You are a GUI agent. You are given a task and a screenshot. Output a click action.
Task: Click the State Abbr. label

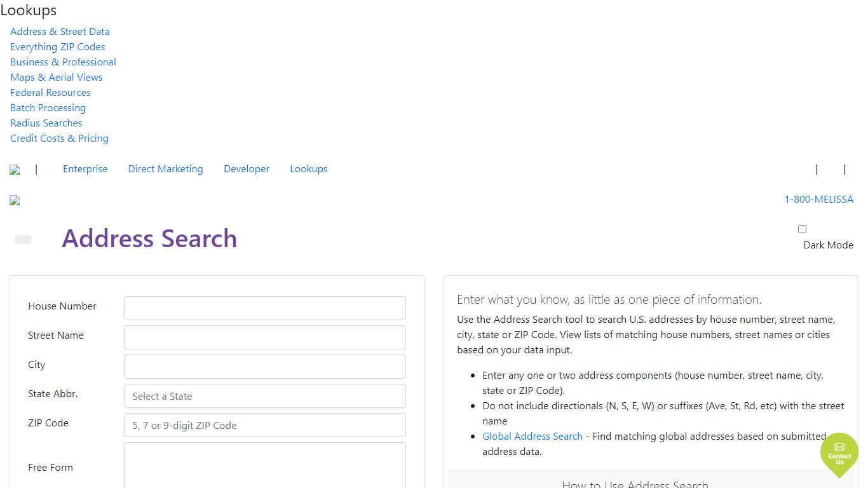[53, 393]
